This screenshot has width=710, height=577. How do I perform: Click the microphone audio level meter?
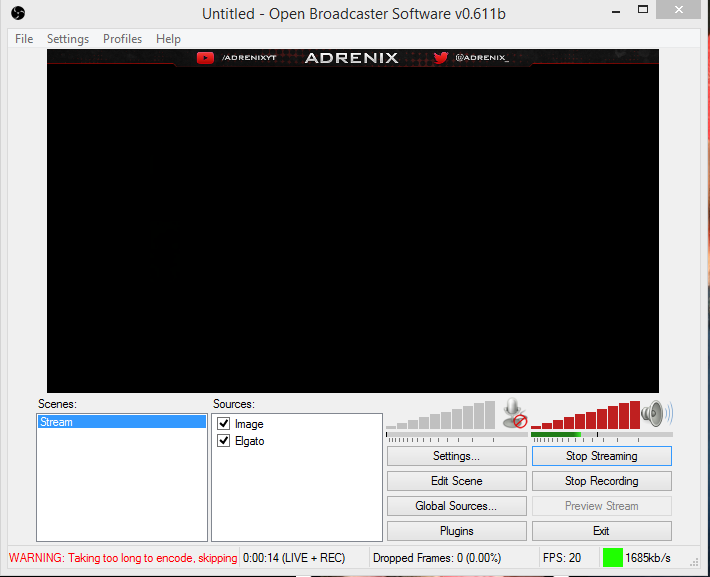(456, 435)
